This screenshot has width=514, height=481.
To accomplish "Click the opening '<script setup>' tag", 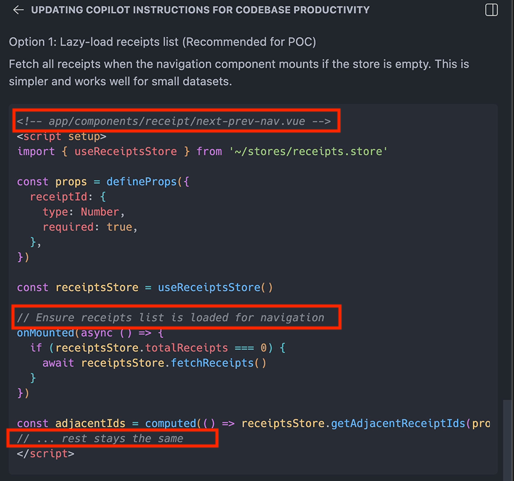I will point(62,136).
